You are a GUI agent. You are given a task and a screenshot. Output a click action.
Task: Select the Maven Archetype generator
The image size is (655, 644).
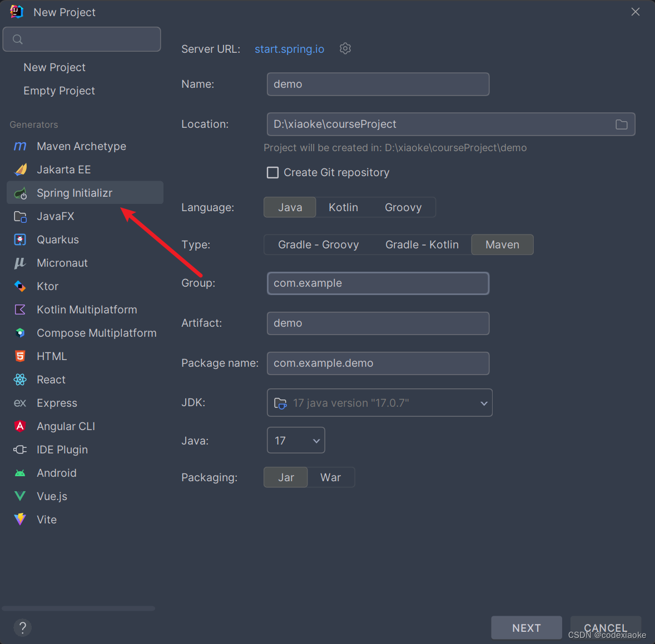(x=81, y=146)
